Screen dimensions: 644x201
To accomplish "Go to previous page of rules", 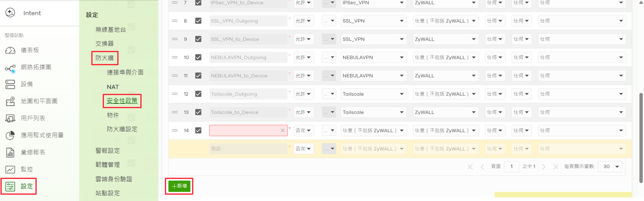I will coord(482,167).
